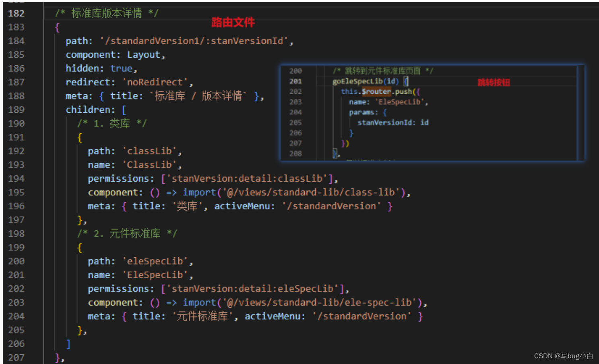Screen dimensions: 599x364
Task: Click "name: 'EleSpecLib'" in inset panel
Action: [x=388, y=102]
